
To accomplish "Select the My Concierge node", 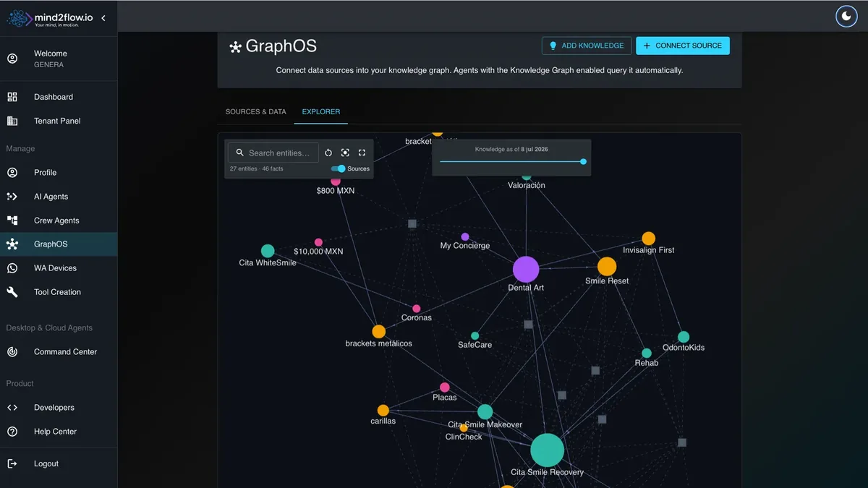I will (465, 236).
